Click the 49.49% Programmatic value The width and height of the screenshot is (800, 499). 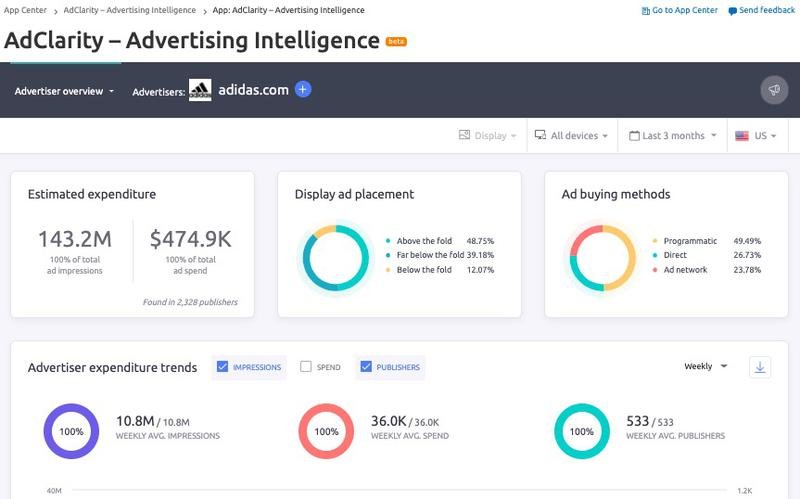[x=747, y=241]
